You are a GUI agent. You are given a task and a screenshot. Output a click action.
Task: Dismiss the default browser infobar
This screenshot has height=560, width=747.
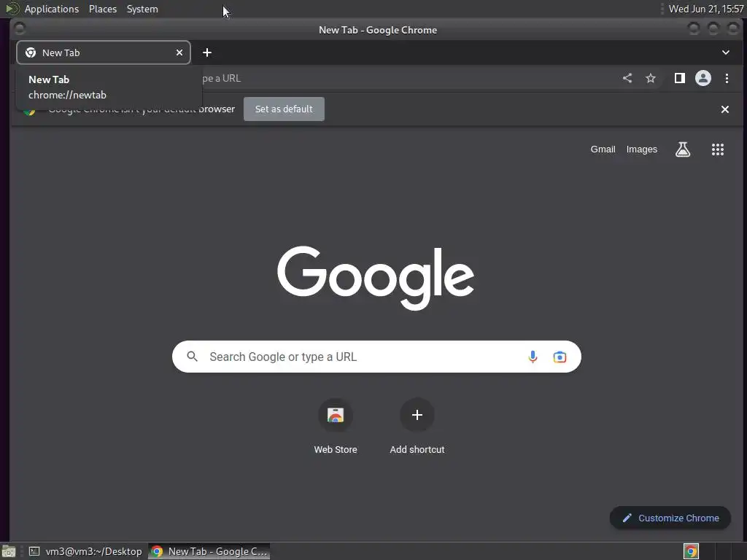(x=724, y=109)
